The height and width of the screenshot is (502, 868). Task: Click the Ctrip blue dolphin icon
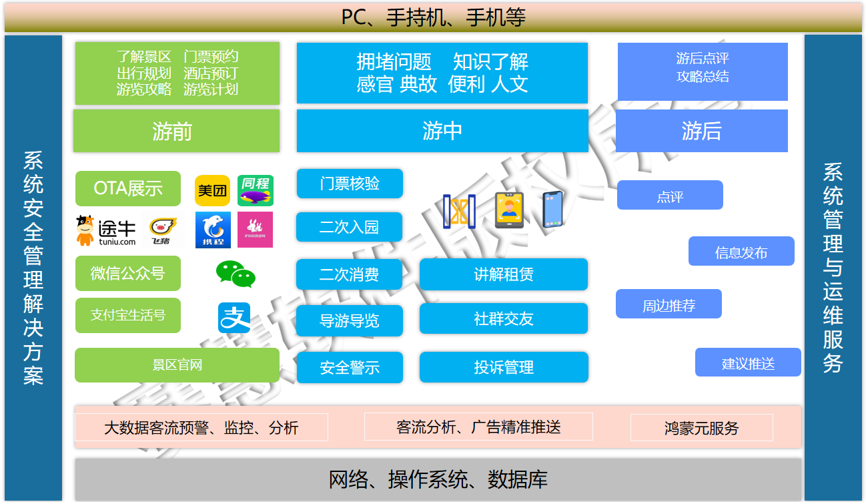[x=213, y=230]
